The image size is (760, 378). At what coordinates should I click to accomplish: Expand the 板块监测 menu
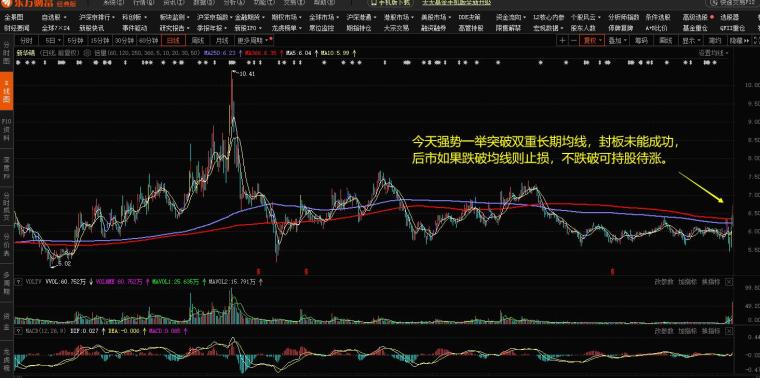pyautogui.click(x=175, y=17)
